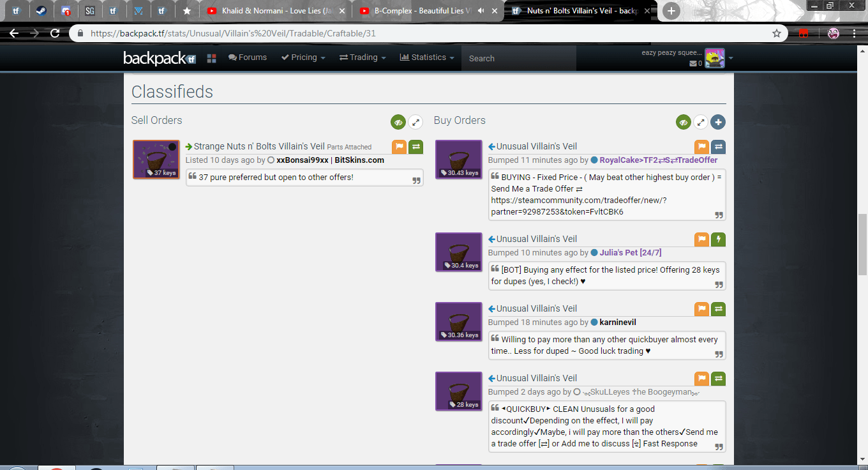Toggle buy orders visibility eye icon

pos(684,122)
